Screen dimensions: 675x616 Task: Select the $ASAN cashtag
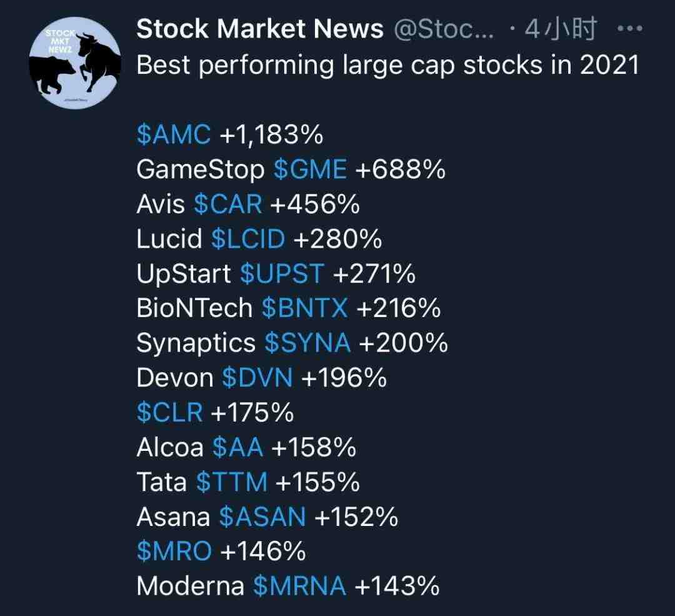262,517
